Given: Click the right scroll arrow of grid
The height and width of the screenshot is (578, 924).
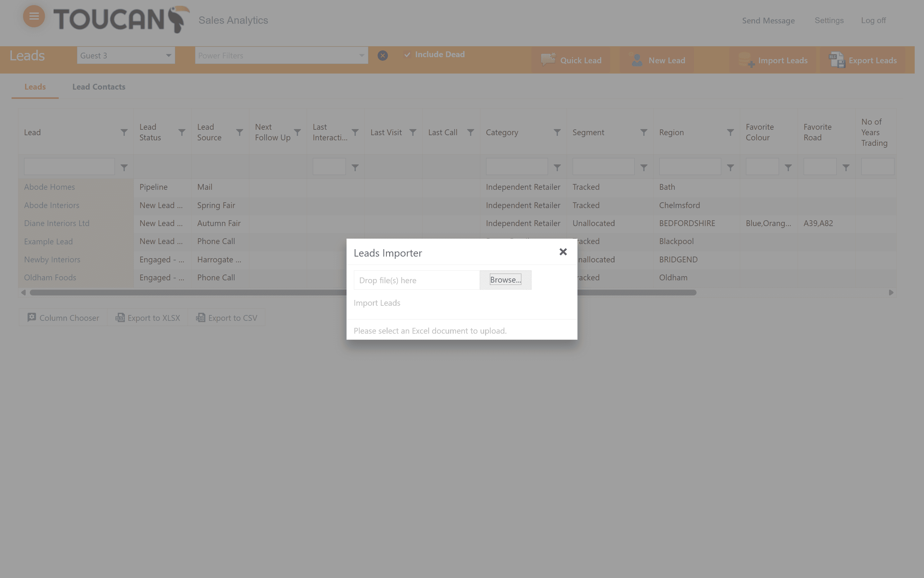Looking at the screenshot, I should click(x=891, y=293).
